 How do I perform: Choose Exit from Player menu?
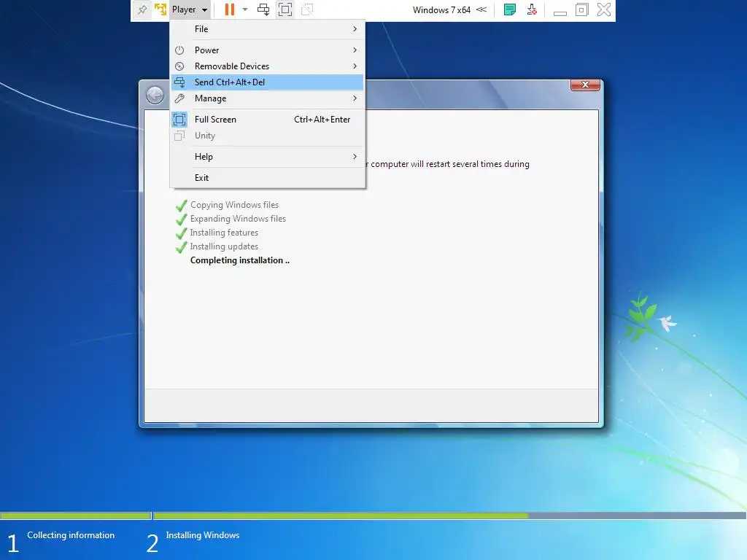tap(268, 178)
